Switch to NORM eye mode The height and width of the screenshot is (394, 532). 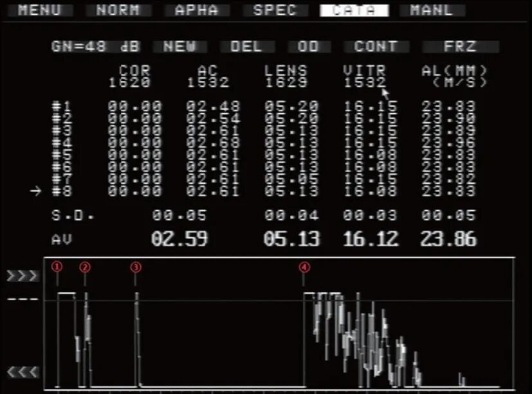(118, 10)
